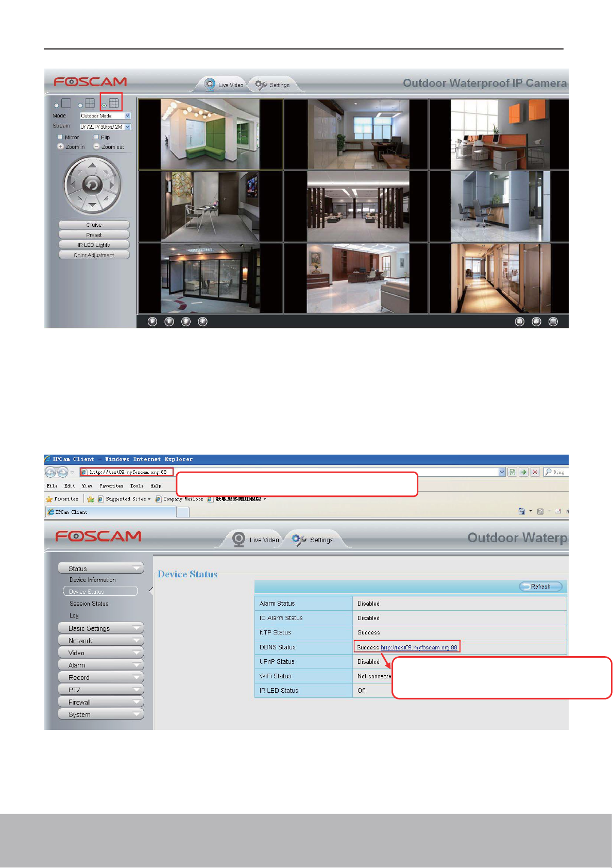Viewport: 613px width, 868px height.
Task: Open the Favorites star in Internet Explorer
Action: [x=49, y=499]
